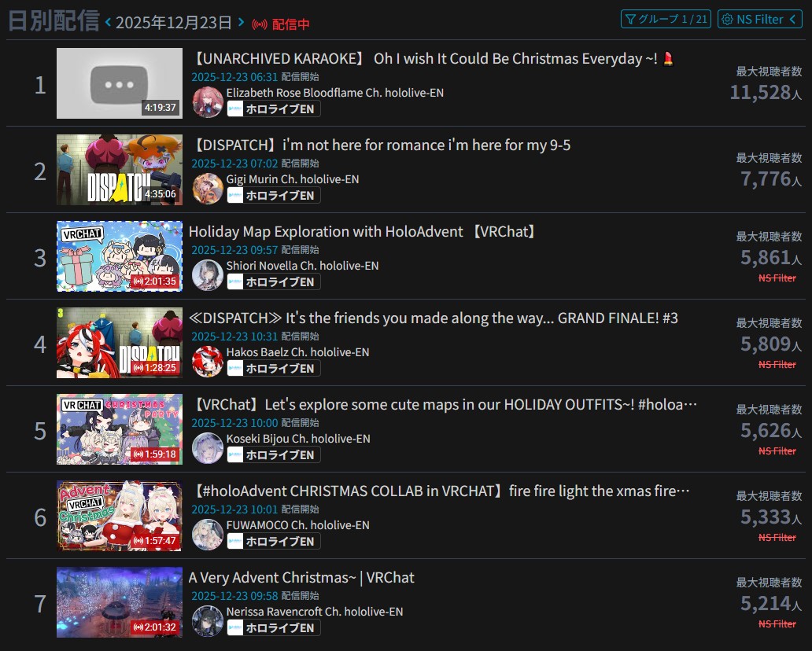The height and width of the screenshot is (651, 812).
Task: Click Elizabeth Rose Bloodflame channel avatar
Action: [x=208, y=102]
